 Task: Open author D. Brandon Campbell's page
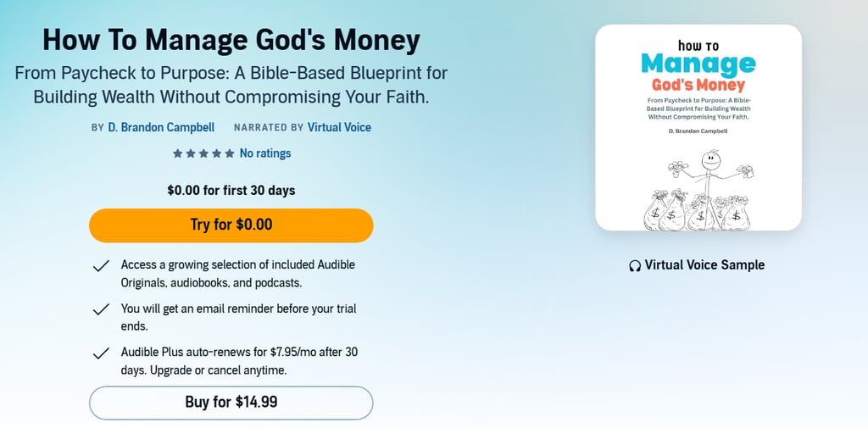pyautogui.click(x=161, y=127)
